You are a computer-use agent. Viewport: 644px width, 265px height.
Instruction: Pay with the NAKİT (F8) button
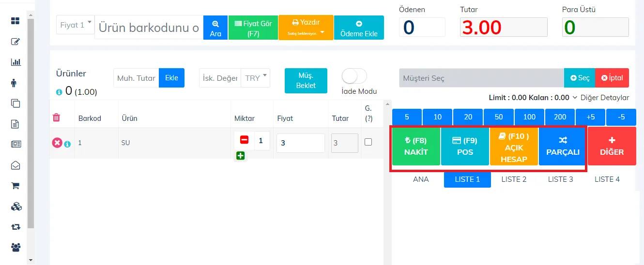(x=416, y=147)
